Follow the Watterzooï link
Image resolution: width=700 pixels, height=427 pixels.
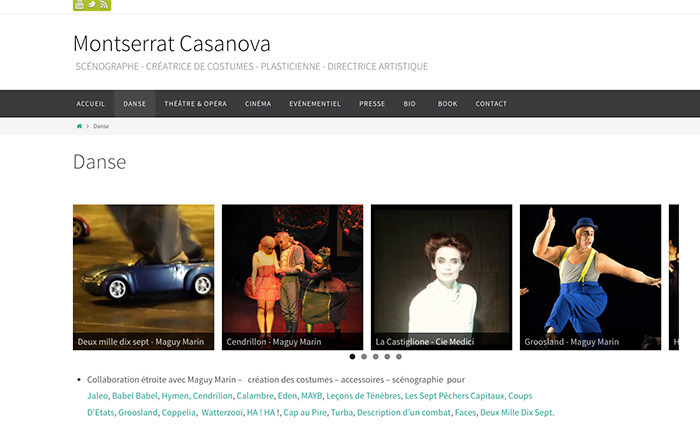[x=222, y=412]
